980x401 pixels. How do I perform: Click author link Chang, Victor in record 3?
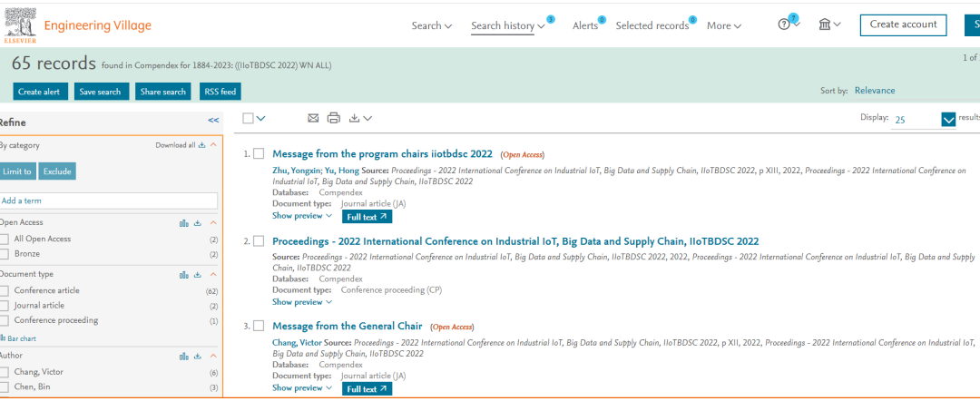297,343
